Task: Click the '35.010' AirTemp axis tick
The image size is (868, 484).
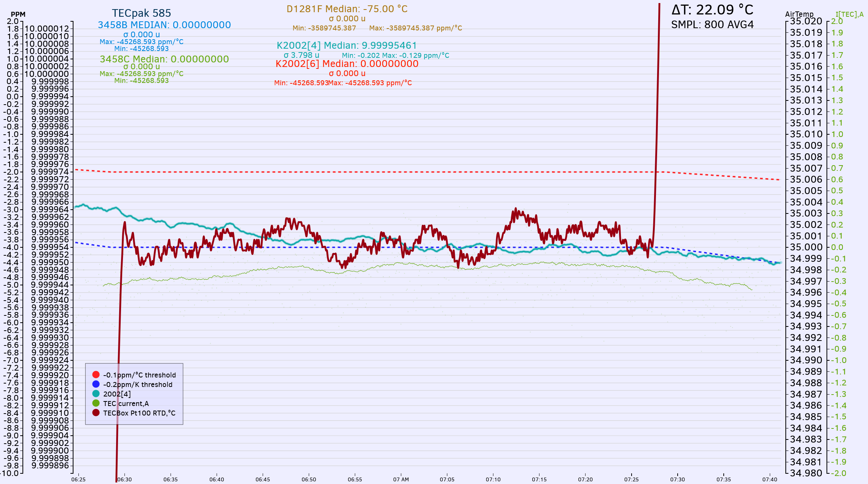Action: 806,134
